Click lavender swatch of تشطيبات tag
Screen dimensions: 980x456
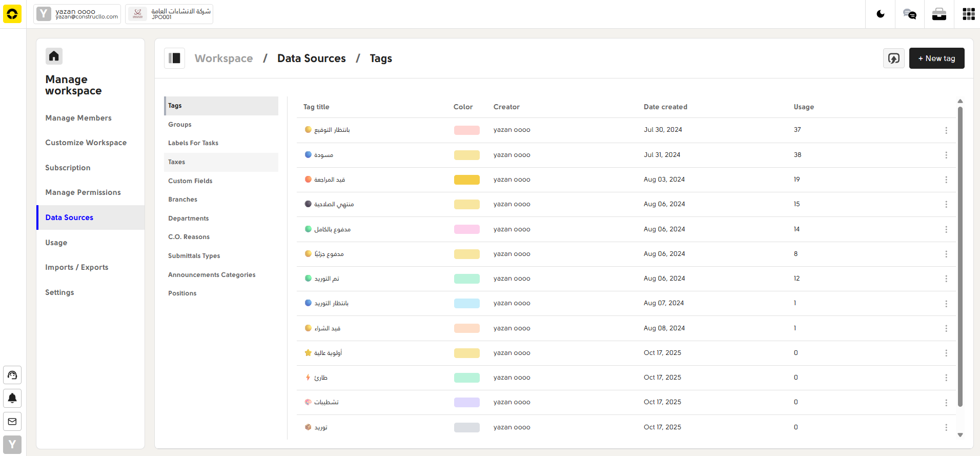(467, 402)
